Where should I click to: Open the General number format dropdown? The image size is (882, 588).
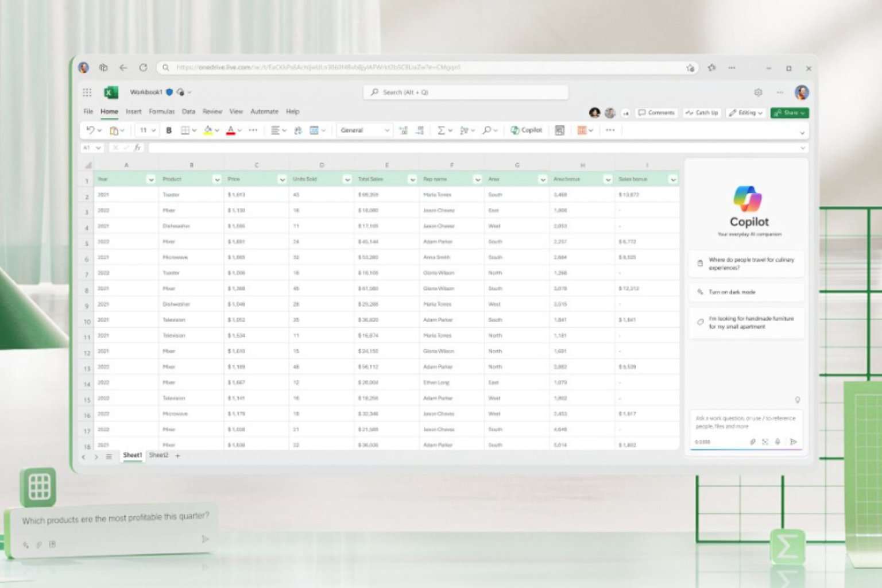(364, 130)
